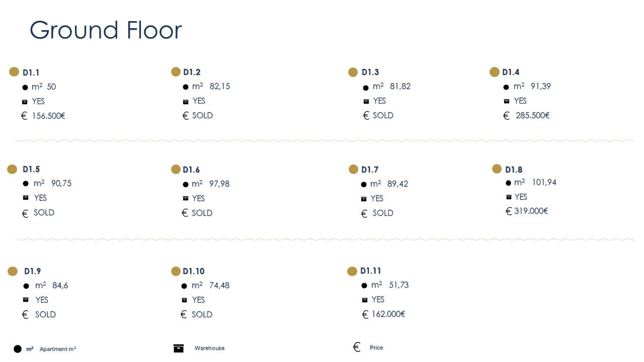
Task: Select the D1.2 unit label
Action: (192, 72)
